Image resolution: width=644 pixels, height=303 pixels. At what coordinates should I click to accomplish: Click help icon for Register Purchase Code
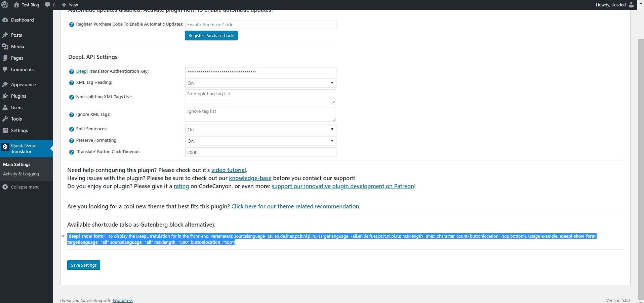point(71,25)
